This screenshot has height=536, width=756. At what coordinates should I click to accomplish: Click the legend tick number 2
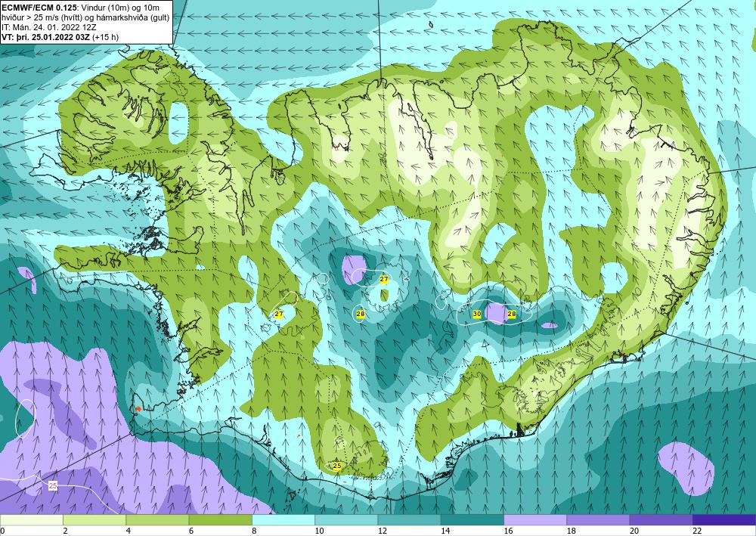point(64,531)
